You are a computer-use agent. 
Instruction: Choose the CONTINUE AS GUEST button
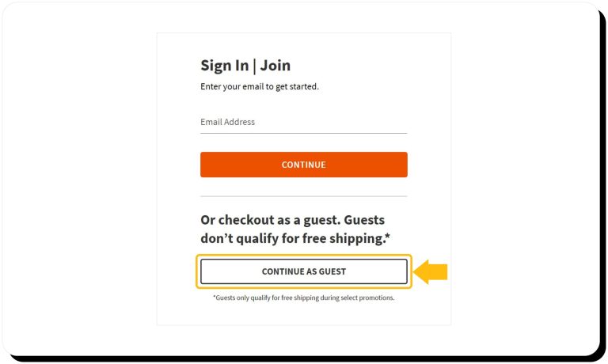click(x=303, y=271)
